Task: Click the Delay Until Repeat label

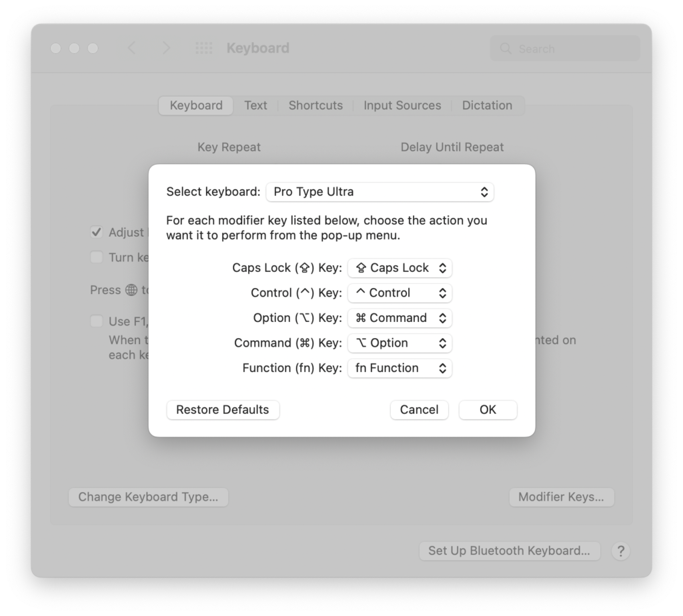Action: point(452,147)
